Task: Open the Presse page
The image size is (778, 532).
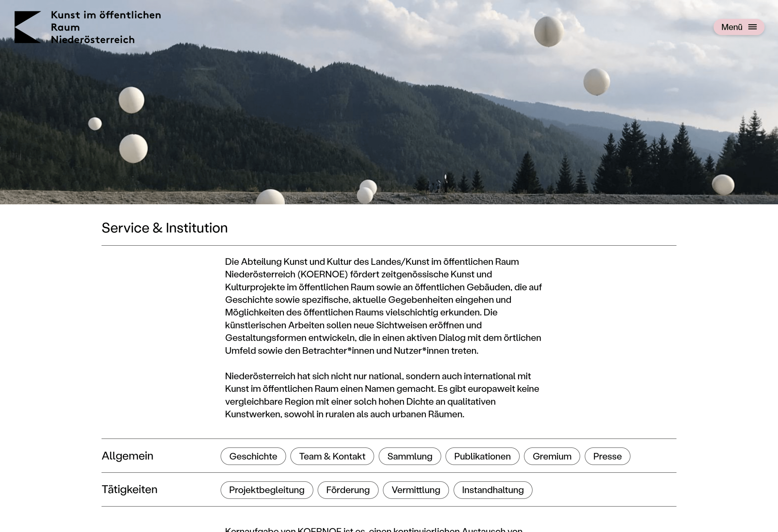Action: (x=607, y=456)
